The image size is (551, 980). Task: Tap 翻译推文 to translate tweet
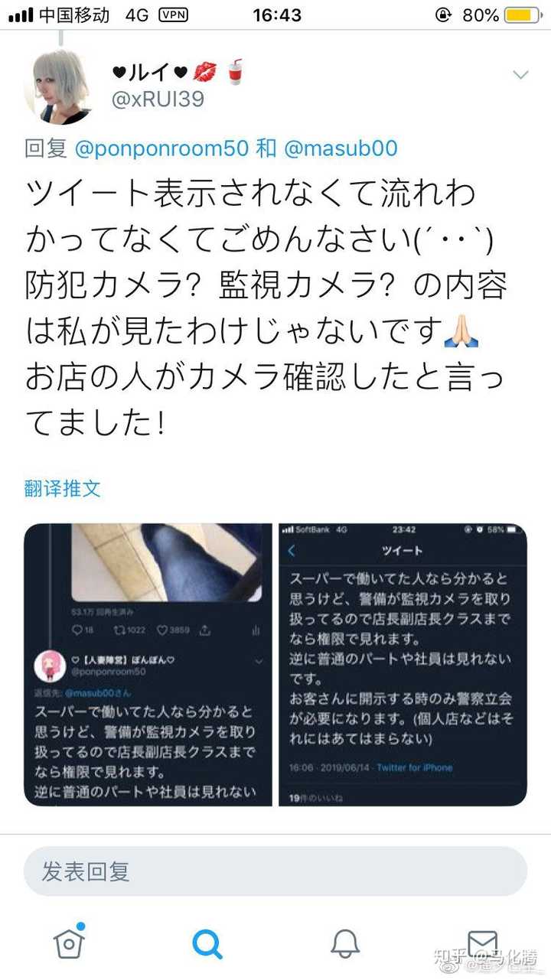coord(63,488)
